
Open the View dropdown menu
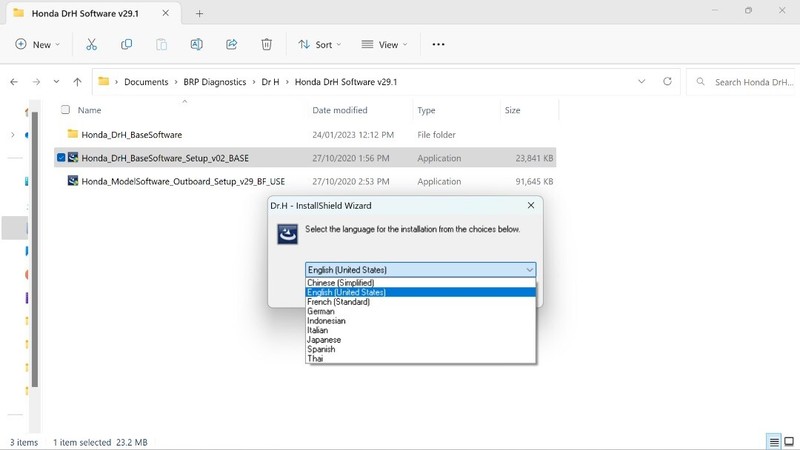pyautogui.click(x=385, y=44)
